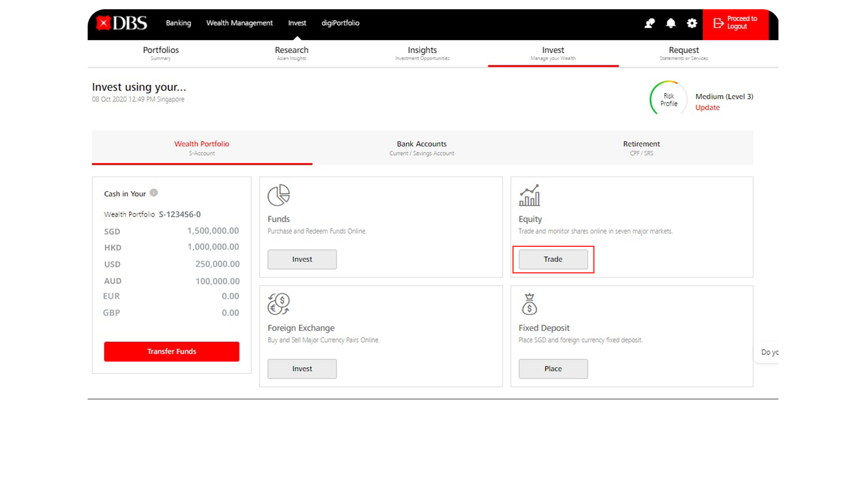Click the Risk Profile gauge

click(669, 99)
